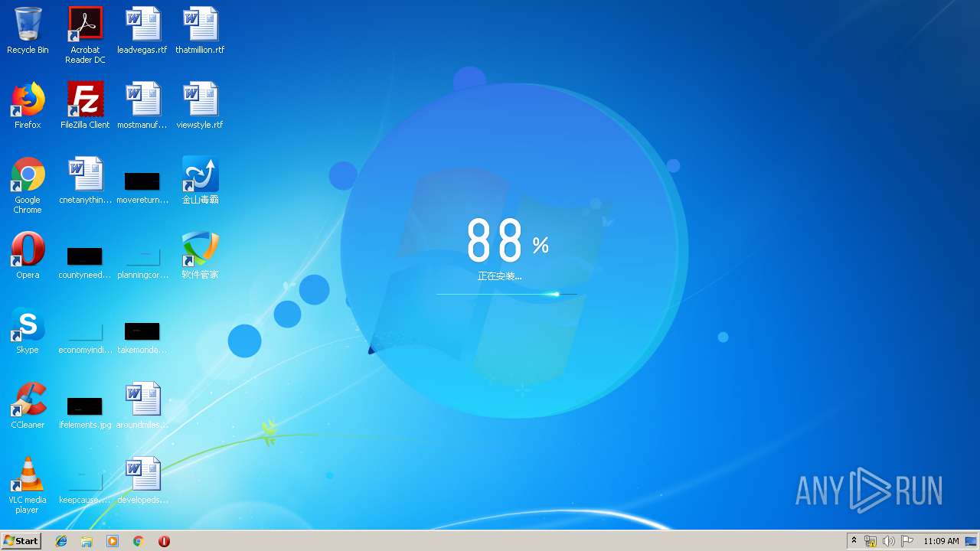
Task: Launch Acrobat Reader DC shortcut
Action: [85, 35]
